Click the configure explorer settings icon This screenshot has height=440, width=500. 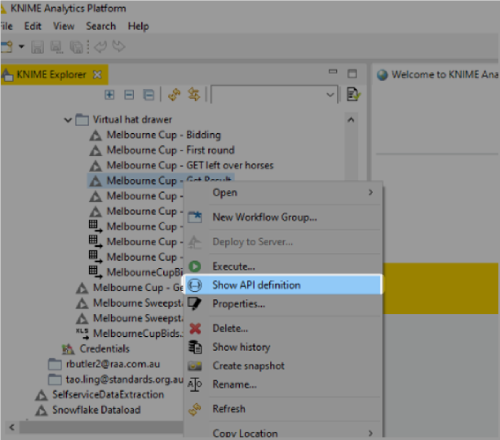coord(353,94)
